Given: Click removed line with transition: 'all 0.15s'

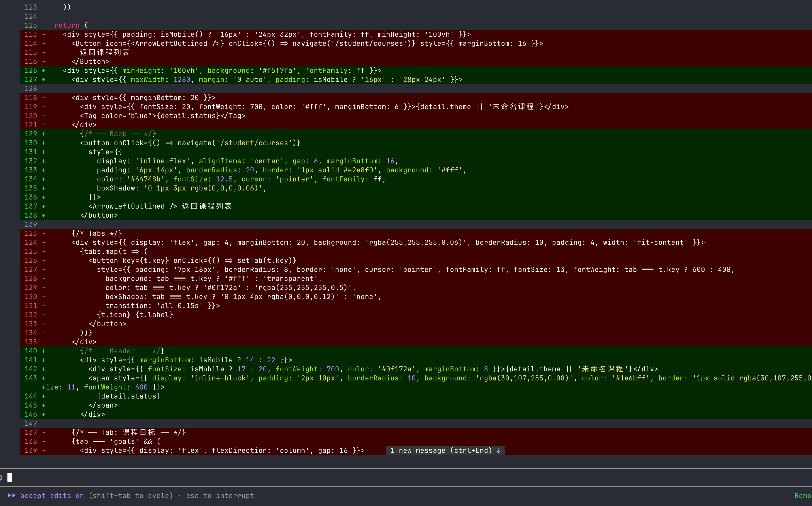Looking at the screenshot, I should (x=416, y=305).
